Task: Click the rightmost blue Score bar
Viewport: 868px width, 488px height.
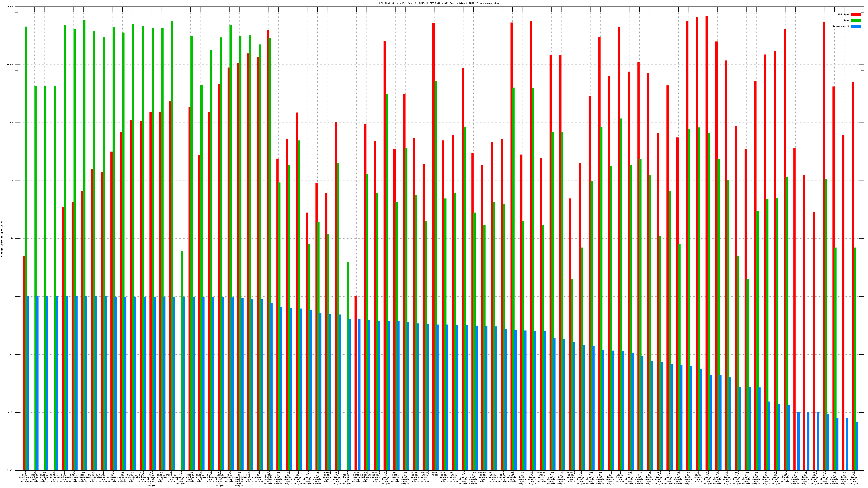Action: 857,446
